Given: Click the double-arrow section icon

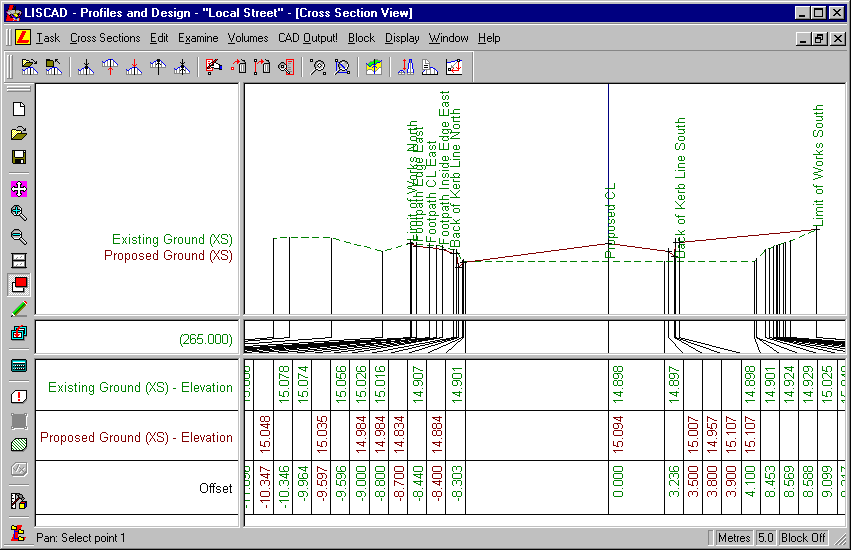Looking at the screenshot, I should [182, 67].
